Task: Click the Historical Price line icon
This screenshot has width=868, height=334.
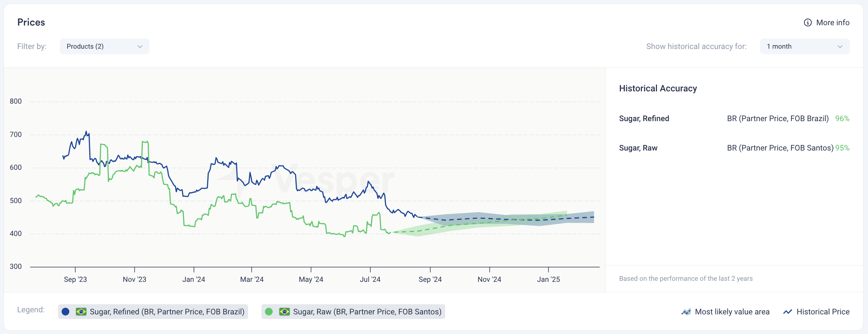Action: pos(787,312)
